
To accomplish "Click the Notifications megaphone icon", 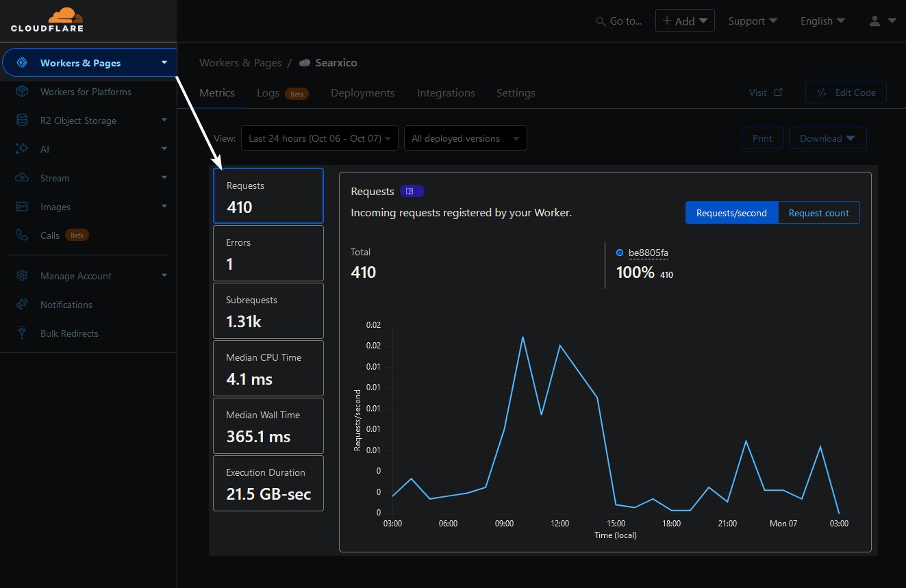I will coord(22,305).
